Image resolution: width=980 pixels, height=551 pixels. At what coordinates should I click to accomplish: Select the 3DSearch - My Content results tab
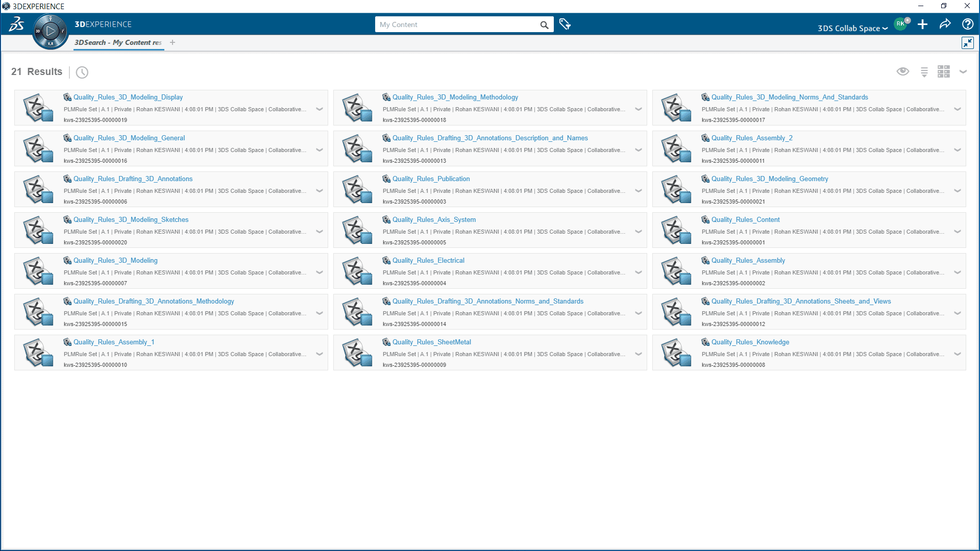tap(117, 42)
